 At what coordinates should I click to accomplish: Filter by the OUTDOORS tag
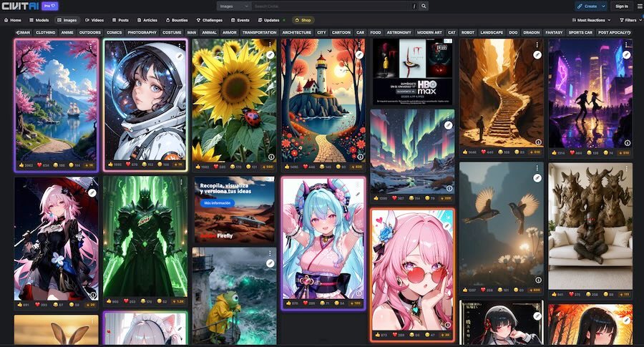[89, 32]
